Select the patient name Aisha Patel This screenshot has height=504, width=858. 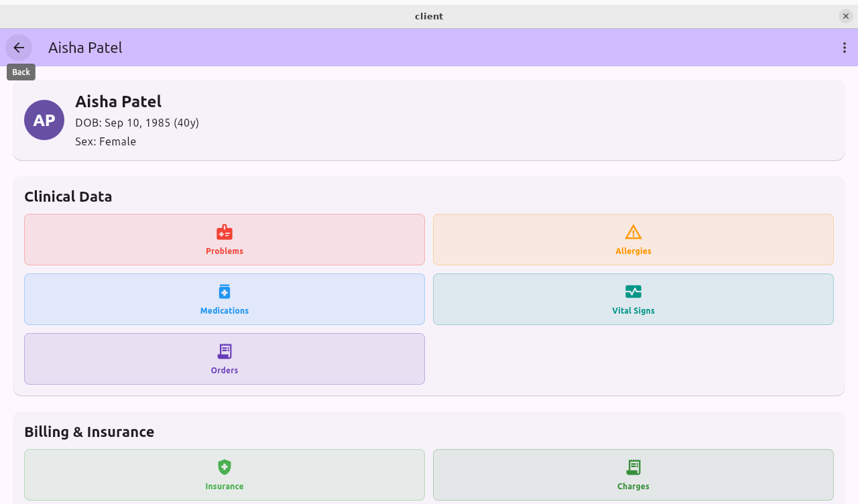(x=118, y=101)
